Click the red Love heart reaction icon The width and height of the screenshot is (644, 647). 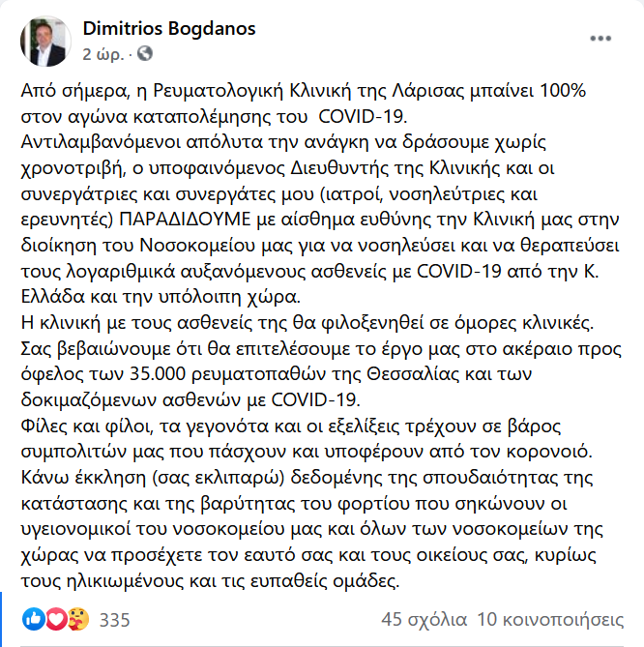pos(54,618)
